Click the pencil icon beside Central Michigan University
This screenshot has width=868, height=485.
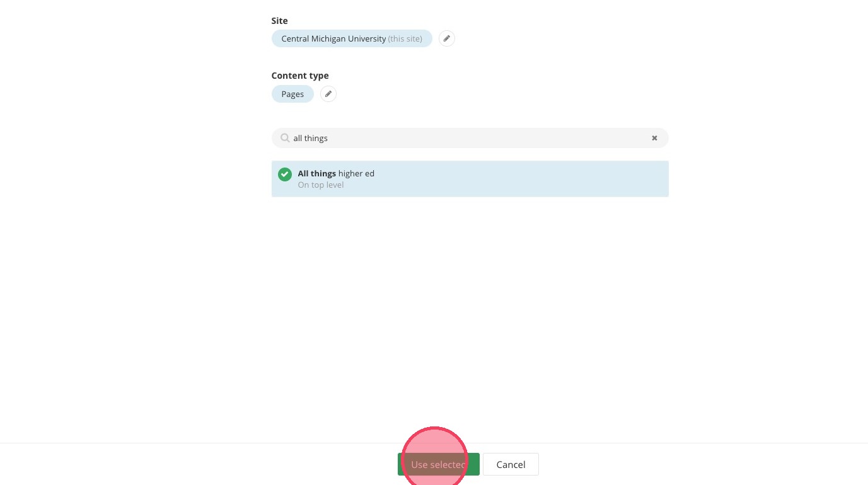click(x=446, y=38)
